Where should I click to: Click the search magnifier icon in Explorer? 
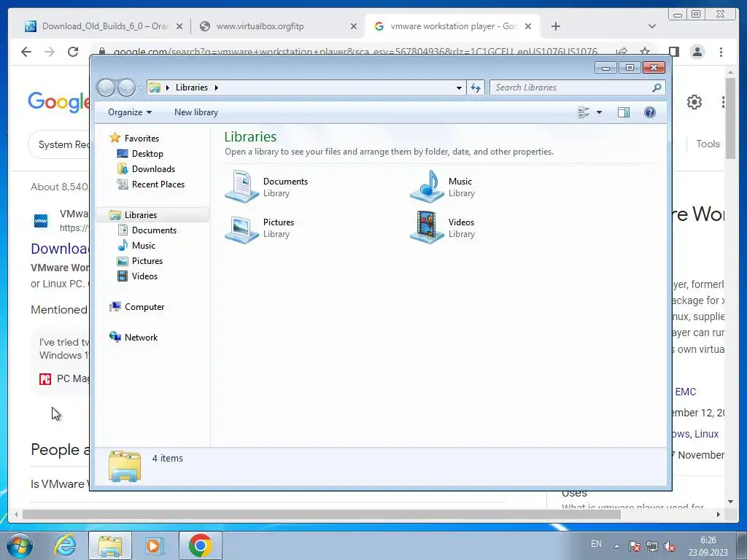(x=657, y=87)
